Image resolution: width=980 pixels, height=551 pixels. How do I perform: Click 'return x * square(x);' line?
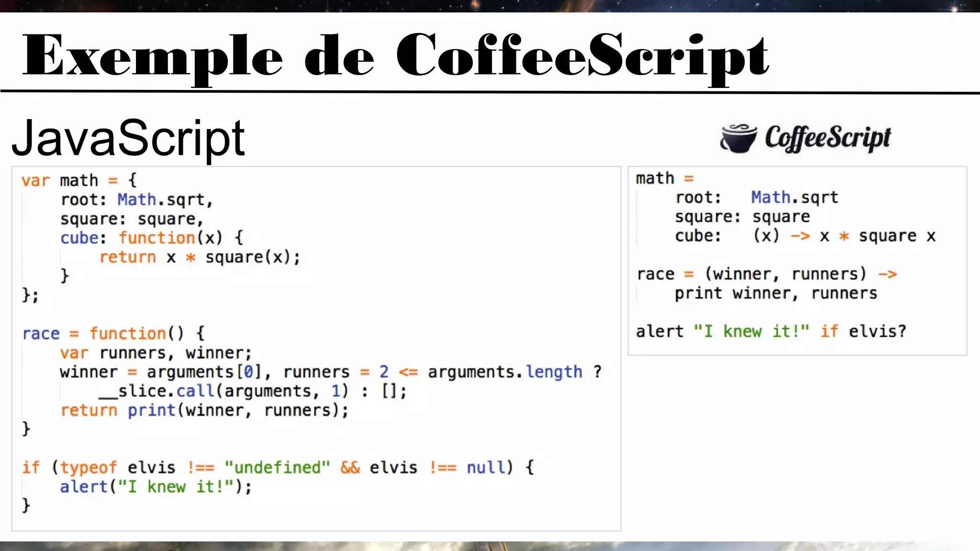pyautogui.click(x=200, y=257)
